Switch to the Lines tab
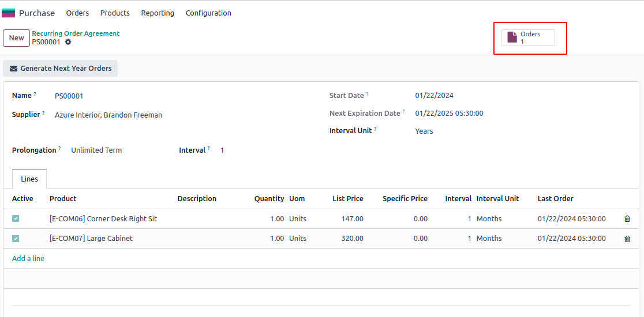This screenshot has height=317, width=644. click(x=29, y=179)
